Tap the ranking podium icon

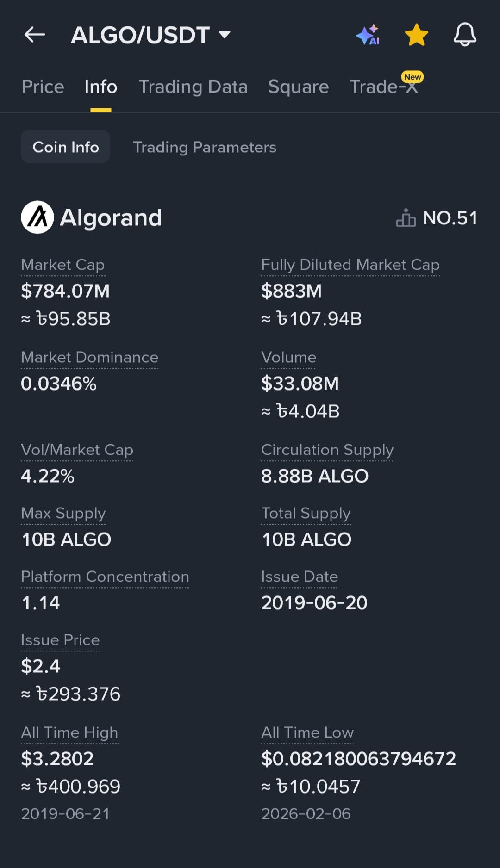(406, 218)
